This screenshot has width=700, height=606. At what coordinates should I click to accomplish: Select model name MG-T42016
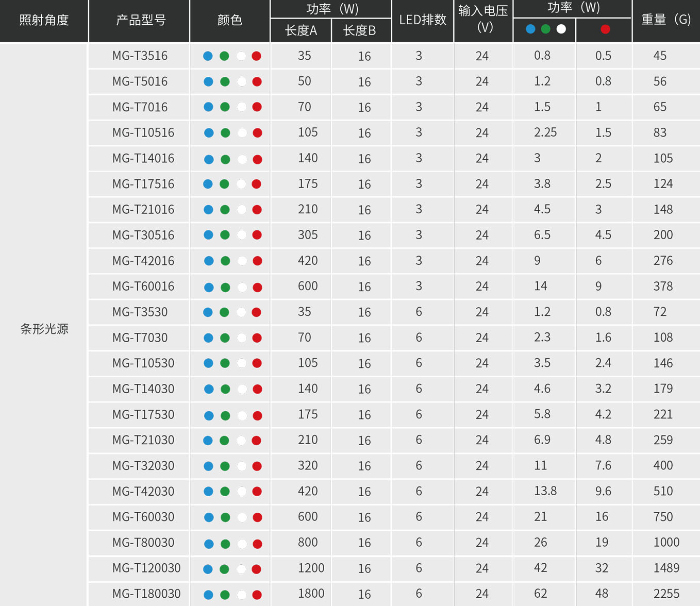pyautogui.click(x=143, y=261)
